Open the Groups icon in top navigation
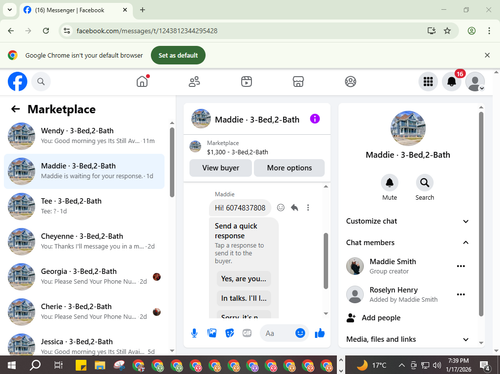 pyautogui.click(x=350, y=81)
